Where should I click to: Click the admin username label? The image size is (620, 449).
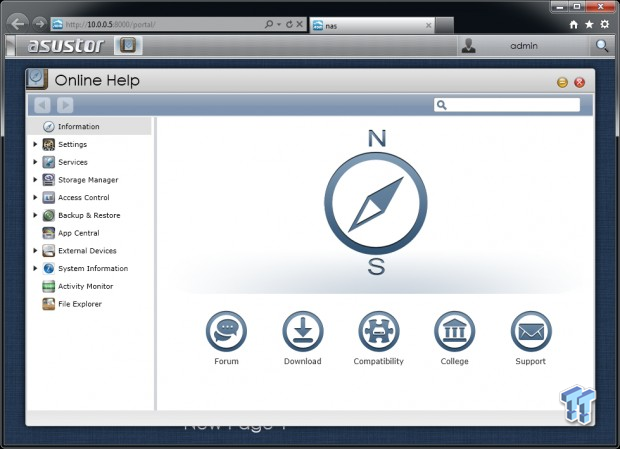[x=524, y=46]
